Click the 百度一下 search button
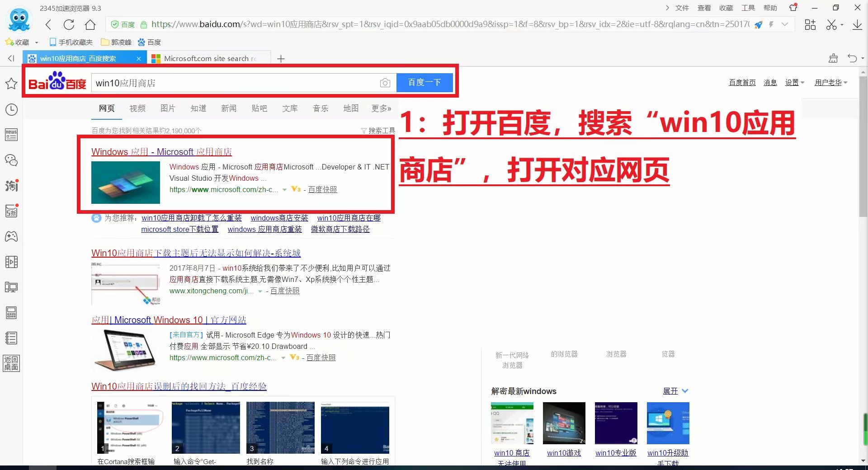The height and width of the screenshot is (470, 868). coord(425,83)
